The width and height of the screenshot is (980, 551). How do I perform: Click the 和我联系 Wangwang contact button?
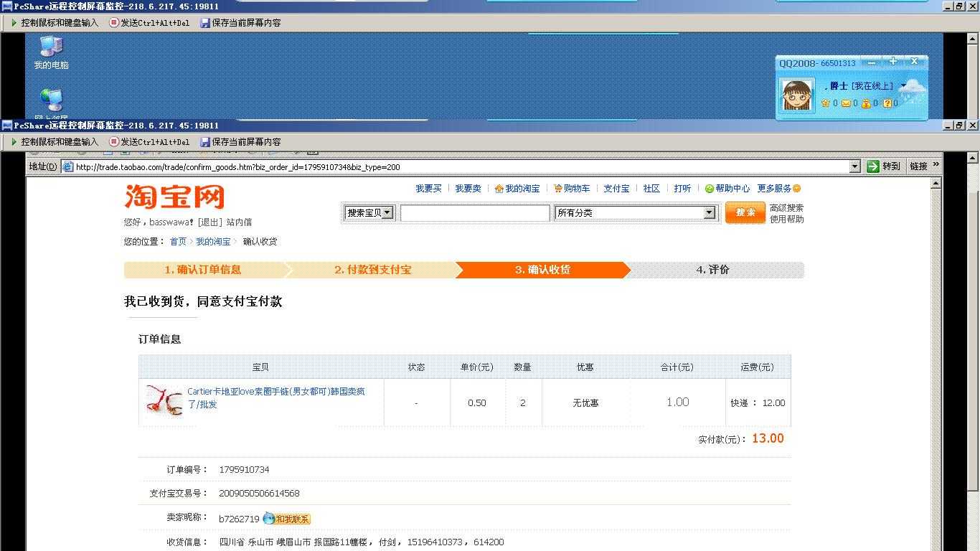click(x=287, y=519)
